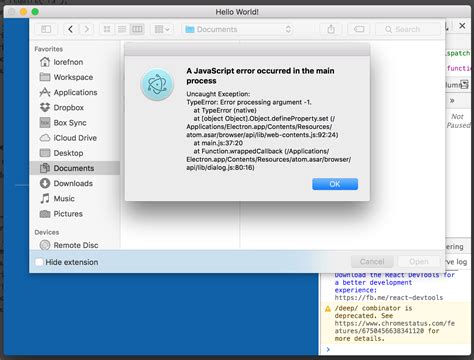Click the Favorites section header

[x=49, y=49]
